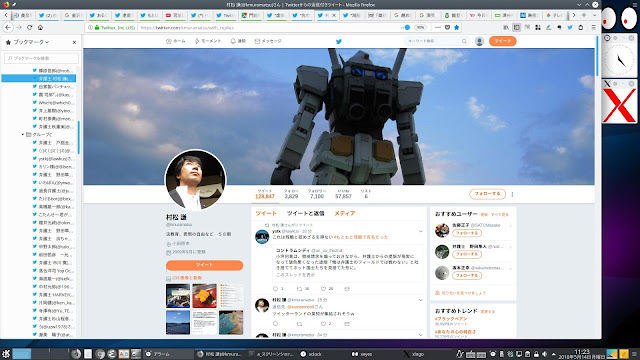Open Twitter モーメント (Moments) nav item
Viewport: 640px width, 360px height.
(208, 41)
